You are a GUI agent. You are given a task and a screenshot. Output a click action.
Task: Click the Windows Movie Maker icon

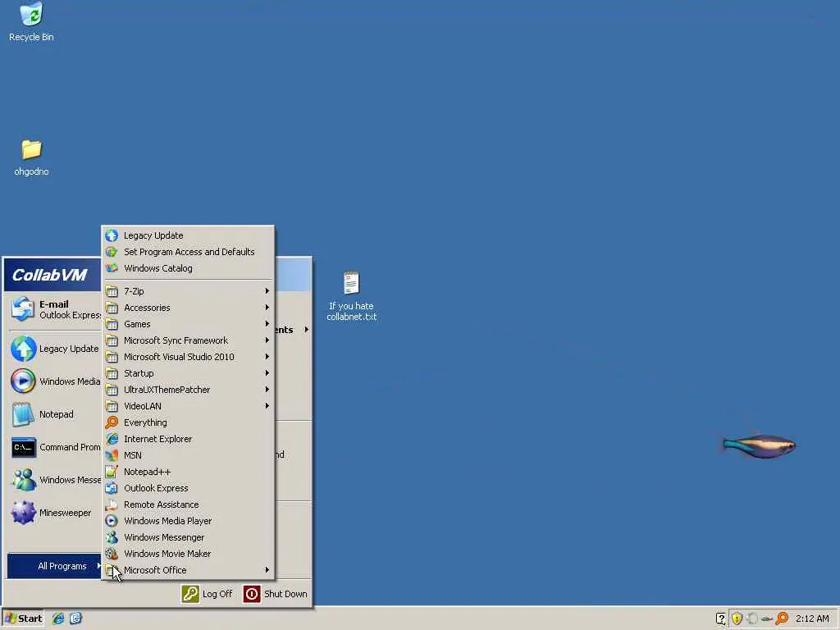point(112,554)
